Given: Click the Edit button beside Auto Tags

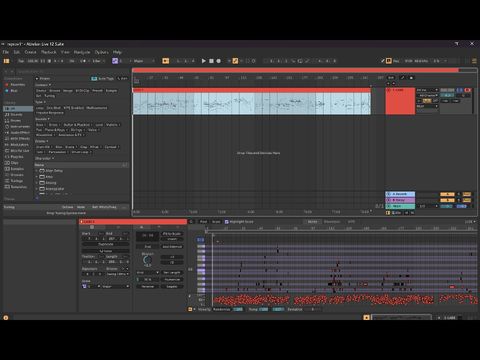Looking at the screenshot, I should (x=122, y=79).
